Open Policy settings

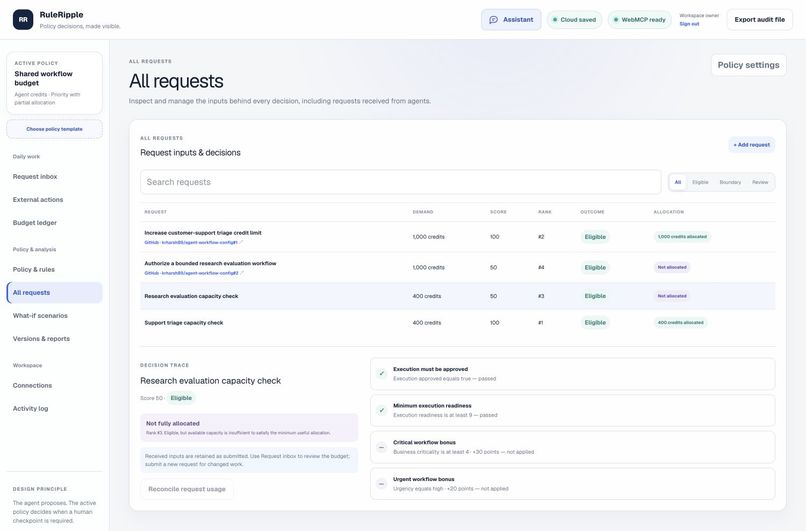[748, 65]
